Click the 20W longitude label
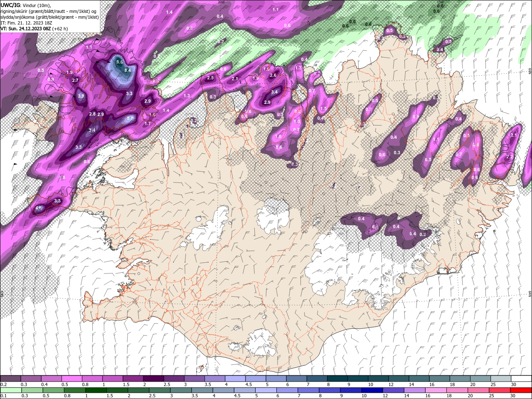 [221, 2]
